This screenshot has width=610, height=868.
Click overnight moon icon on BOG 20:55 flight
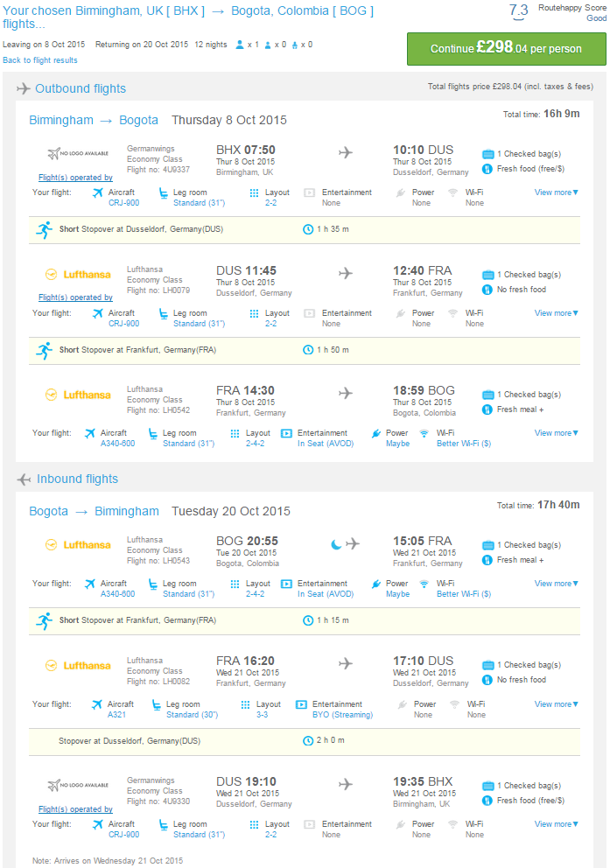[336, 544]
